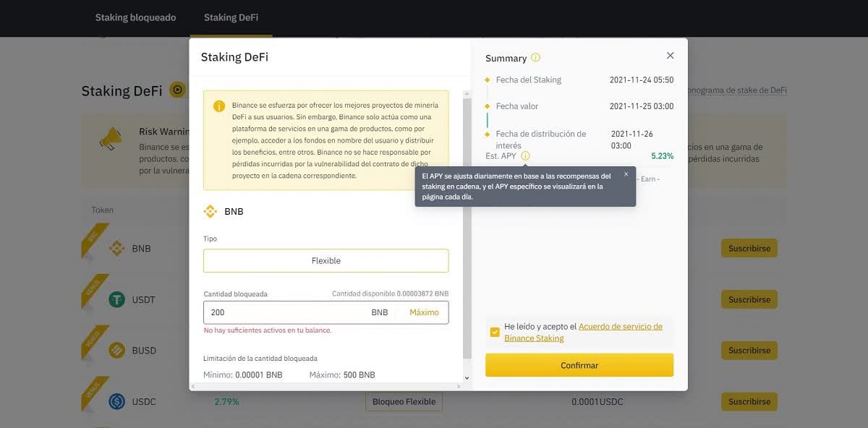The height and width of the screenshot is (428, 868).
Task: Subscribe to the BNB token
Action: [749, 248]
